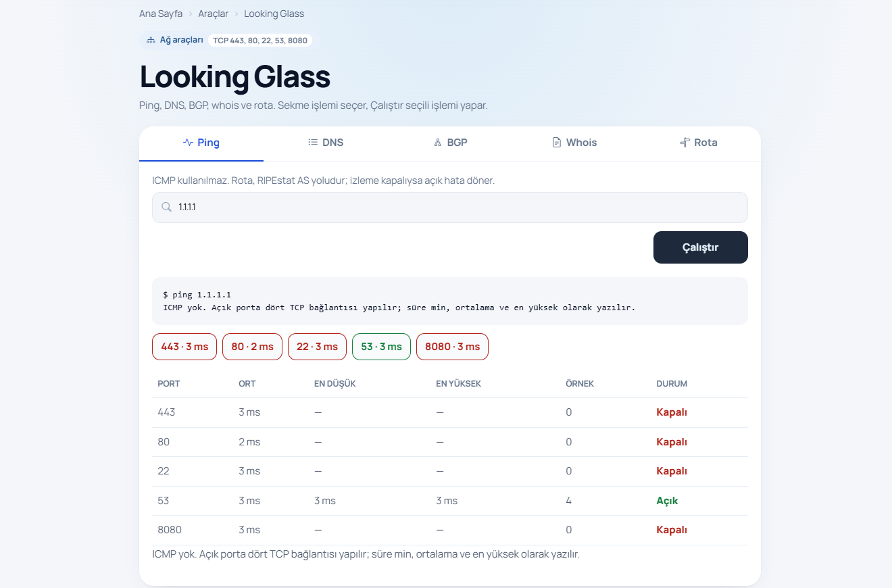Select the red "443 · 3 ms" result chip
892x588 pixels.
point(184,347)
